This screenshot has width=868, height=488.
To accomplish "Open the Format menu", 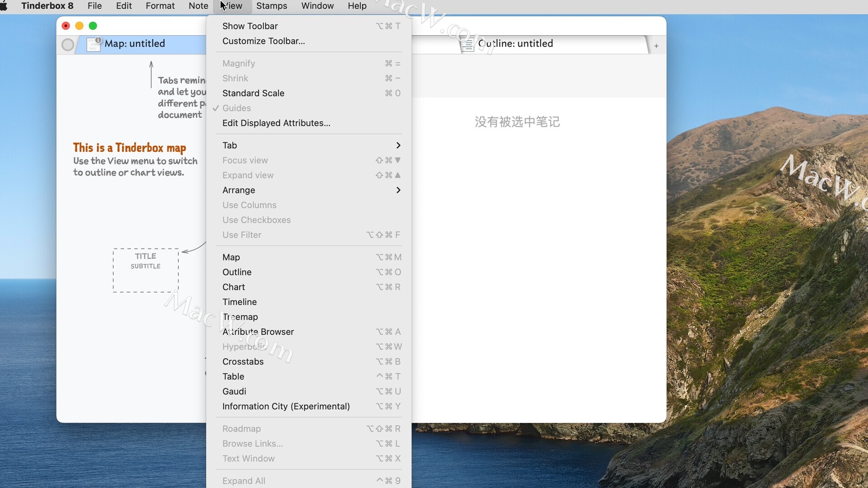I will pos(160,6).
